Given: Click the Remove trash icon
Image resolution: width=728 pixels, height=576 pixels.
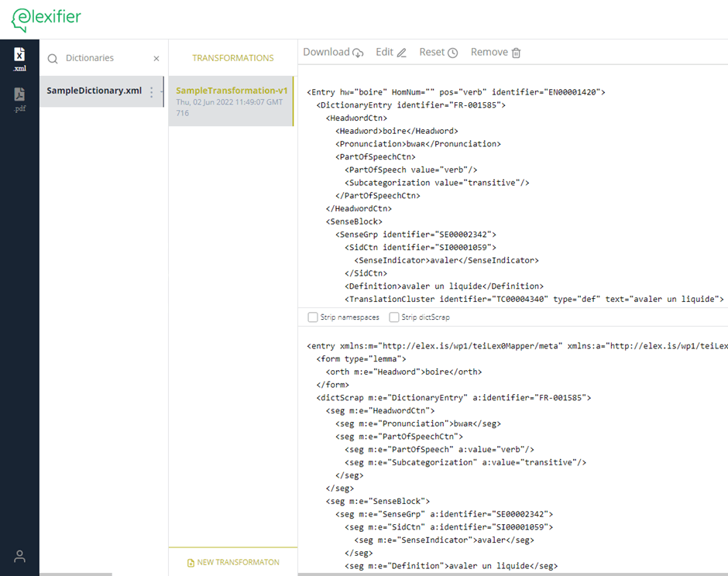Looking at the screenshot, I should tap(517, 53).
